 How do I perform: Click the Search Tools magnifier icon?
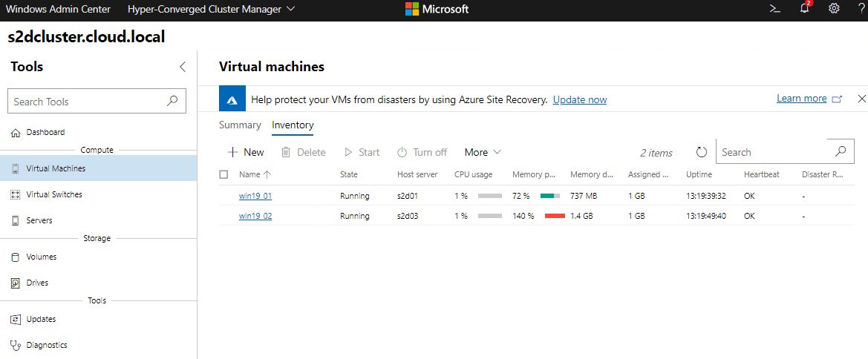coord(172,101)
